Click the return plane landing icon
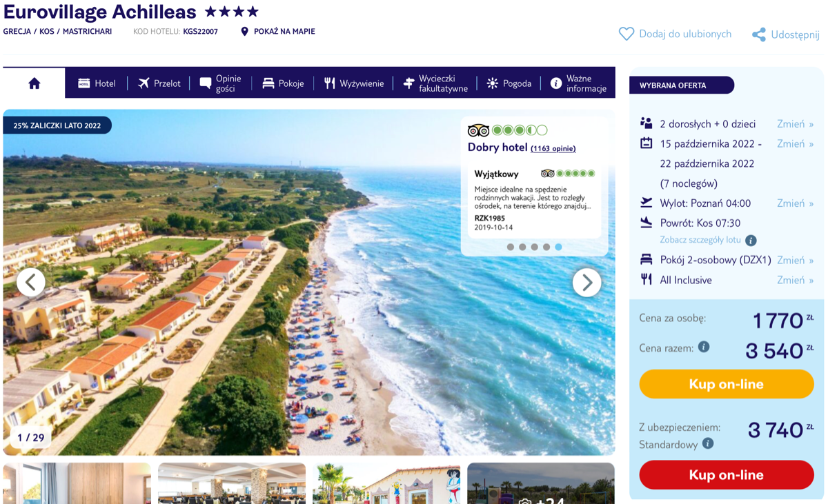 click(646, 223)
